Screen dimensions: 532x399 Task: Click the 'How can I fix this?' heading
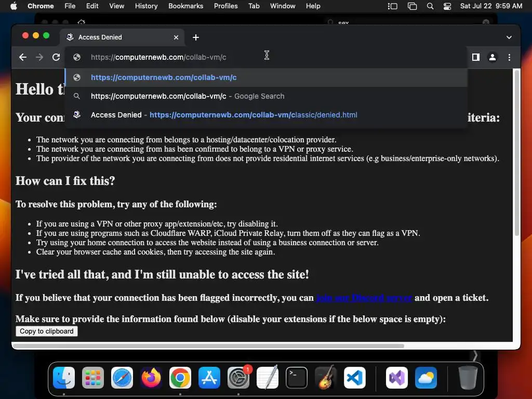[x=65, y=181]
